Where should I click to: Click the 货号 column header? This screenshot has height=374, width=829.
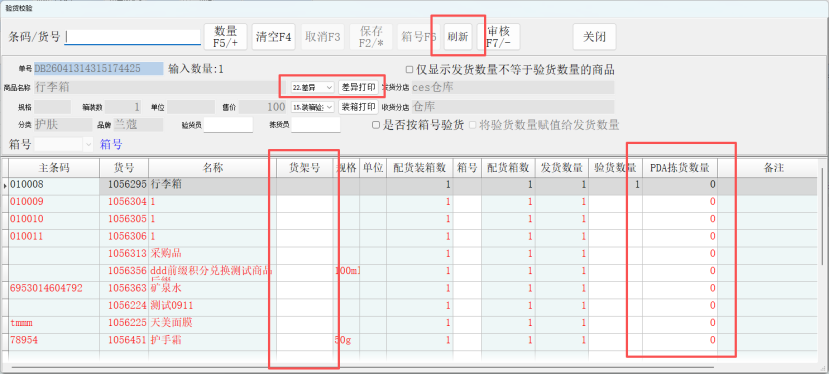click(124, 168)
